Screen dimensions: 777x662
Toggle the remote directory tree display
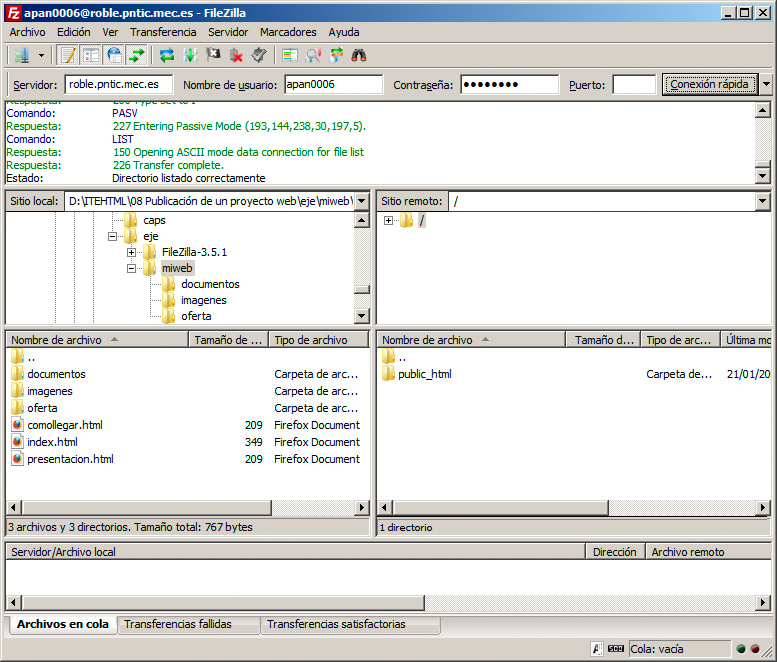point(114,55)
